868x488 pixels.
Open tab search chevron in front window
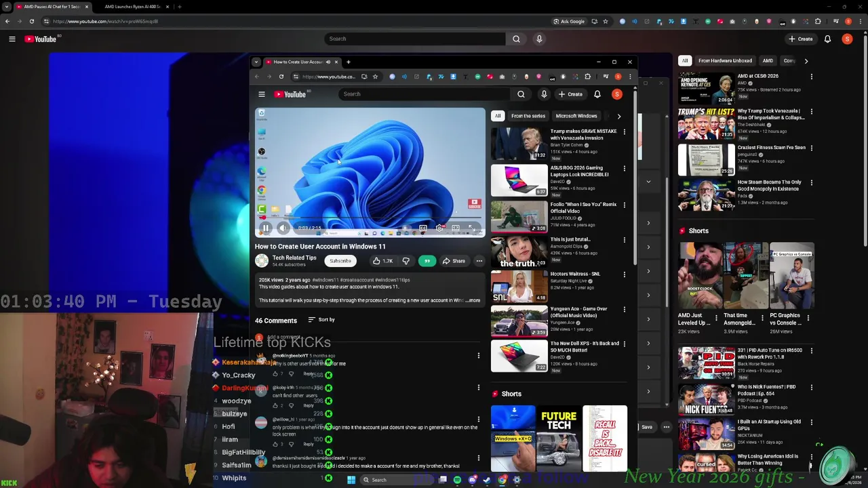point(256,62)
